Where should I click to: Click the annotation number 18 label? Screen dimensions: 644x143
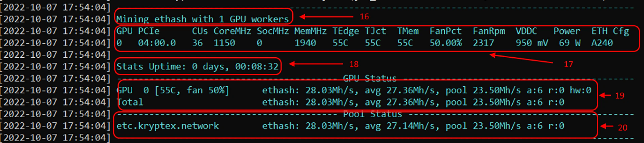354,64
